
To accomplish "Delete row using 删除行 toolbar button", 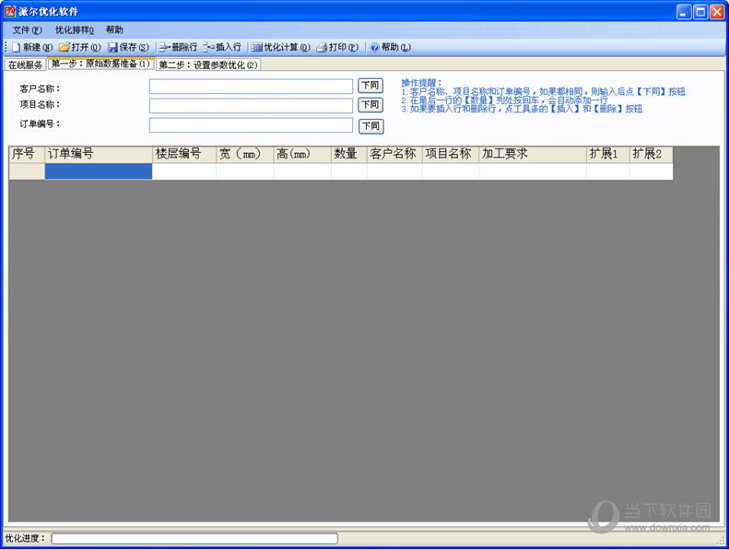I will pyautogui.click(x=178, y=47).
